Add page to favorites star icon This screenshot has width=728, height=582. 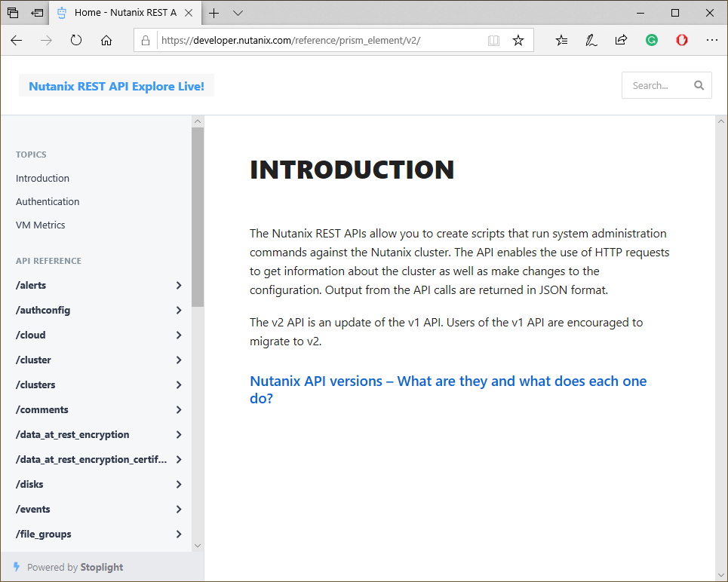[x=518, y=41]
